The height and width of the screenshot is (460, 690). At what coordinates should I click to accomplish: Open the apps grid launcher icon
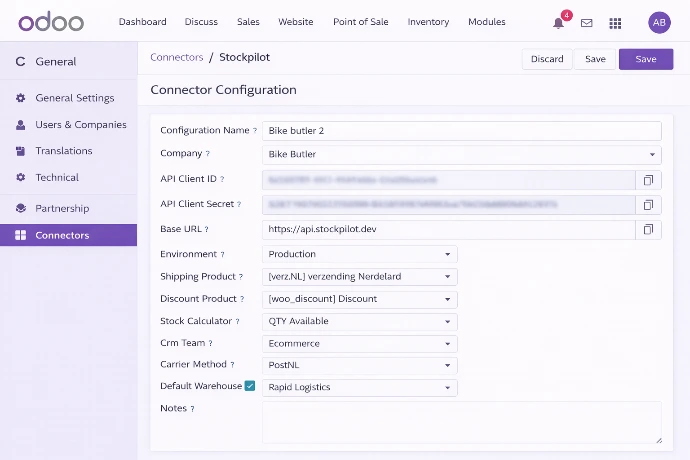point(615,23)
